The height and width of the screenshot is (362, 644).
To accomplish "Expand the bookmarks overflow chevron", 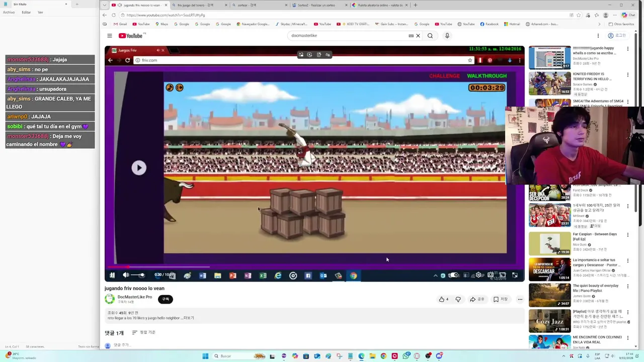I will tap(599, 24).
